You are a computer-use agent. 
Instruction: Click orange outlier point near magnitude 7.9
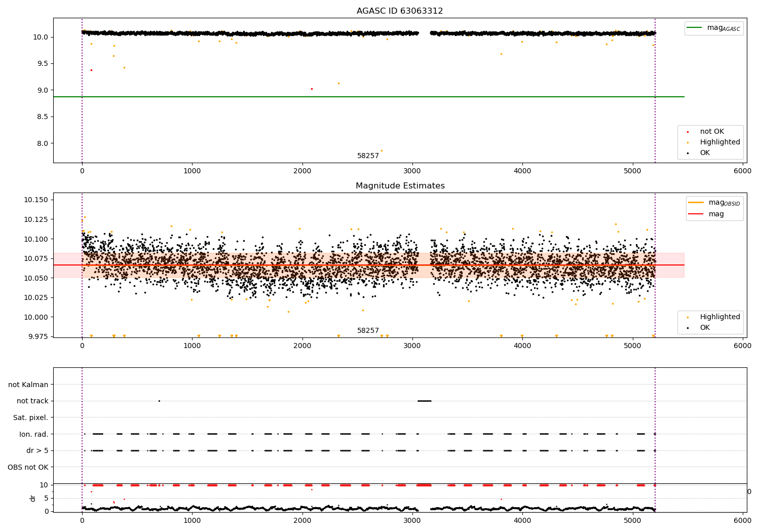[382, 150]
